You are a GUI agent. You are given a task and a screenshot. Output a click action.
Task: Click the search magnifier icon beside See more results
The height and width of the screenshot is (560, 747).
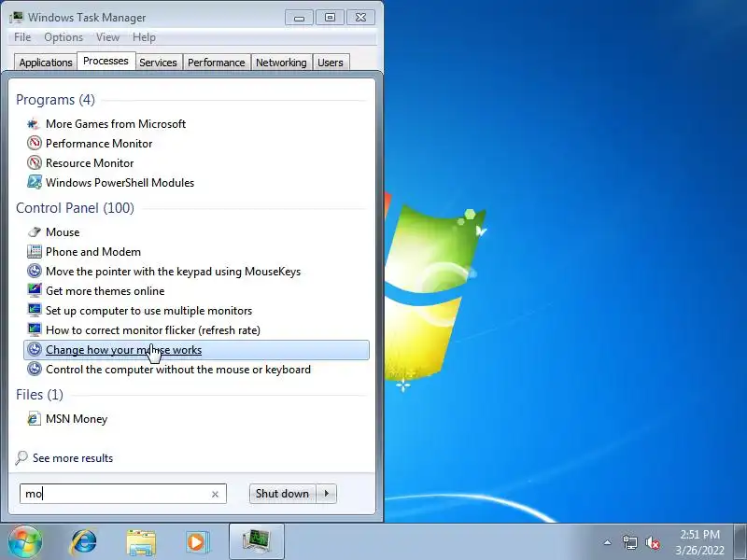click(21, 457)
